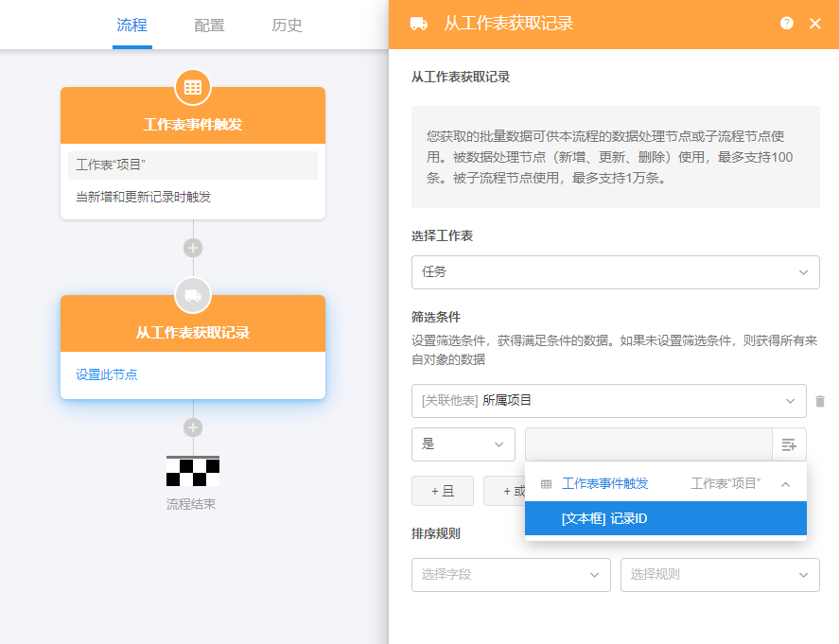The height and width of the screenshot is (644, 839).
Task: Open the 所属项目 field dropdown
Action: (608, 401)
